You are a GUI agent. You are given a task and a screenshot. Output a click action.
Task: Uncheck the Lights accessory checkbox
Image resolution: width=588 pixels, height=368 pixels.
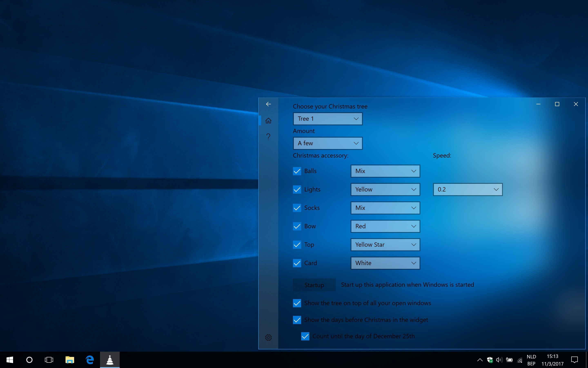(297, 189)
